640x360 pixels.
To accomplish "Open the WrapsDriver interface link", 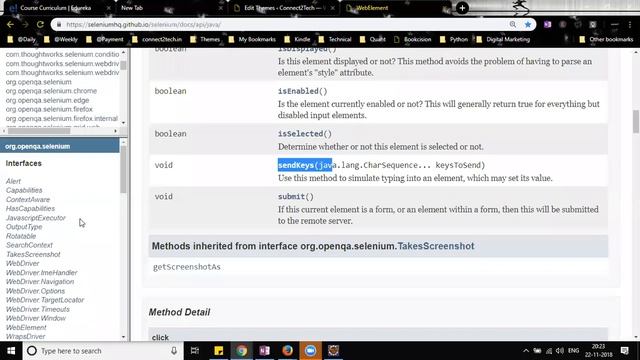I will coord(25,337).
